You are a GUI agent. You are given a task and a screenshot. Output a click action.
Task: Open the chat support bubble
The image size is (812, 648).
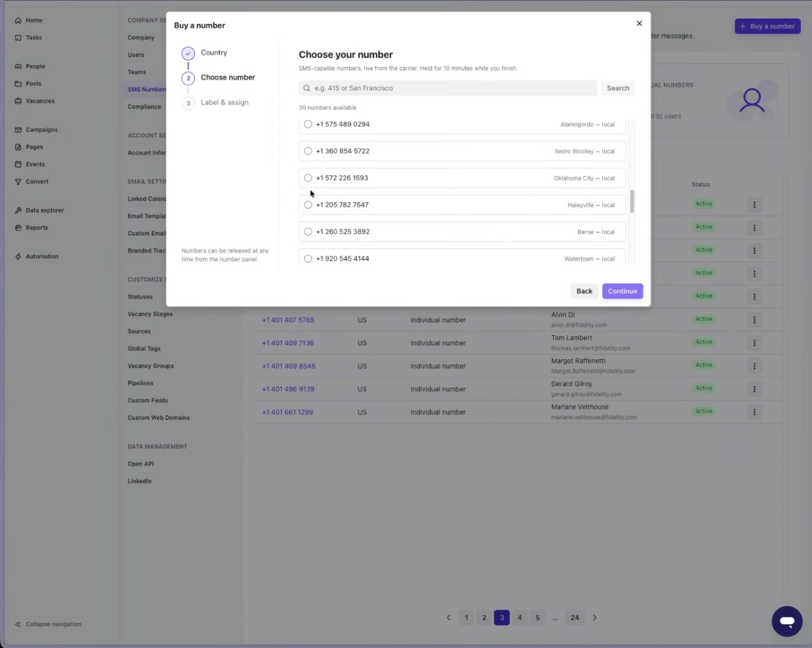[787, 621]
